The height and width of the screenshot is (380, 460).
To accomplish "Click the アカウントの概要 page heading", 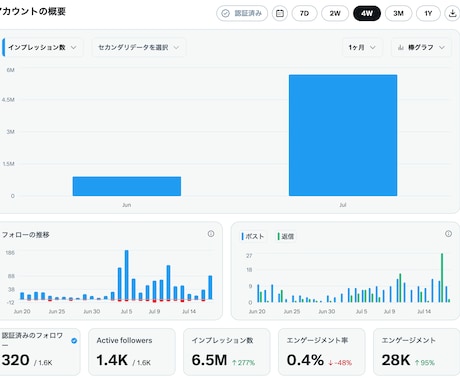I will point(33,11).
